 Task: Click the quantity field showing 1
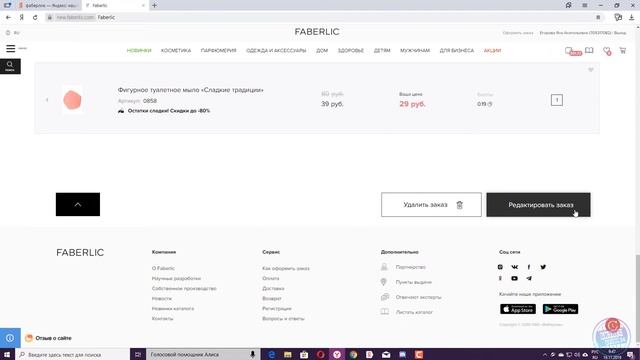[557, 100]
